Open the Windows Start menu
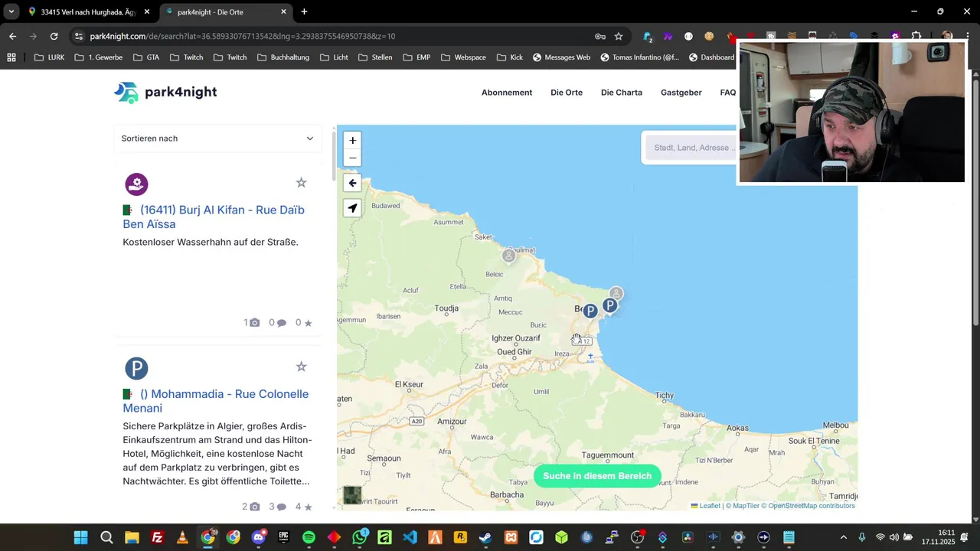980x551 pixels. (x=80, y=537)
